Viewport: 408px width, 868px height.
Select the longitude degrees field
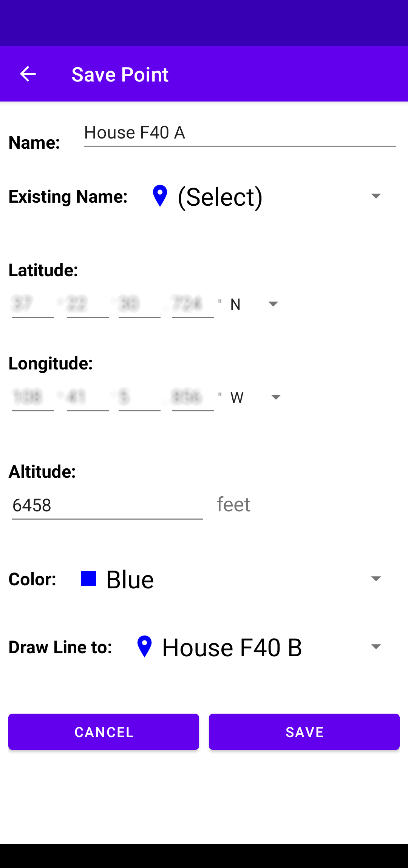pos(33,398)
